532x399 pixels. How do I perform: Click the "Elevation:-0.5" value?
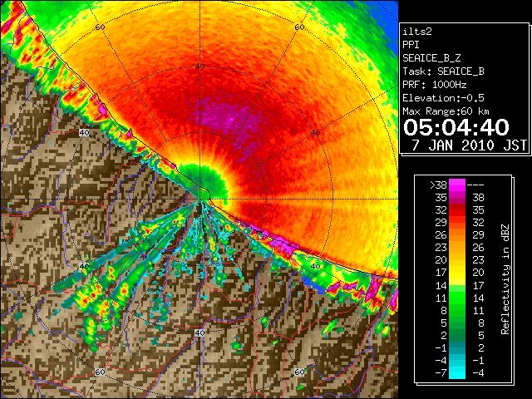pos(443,98)
